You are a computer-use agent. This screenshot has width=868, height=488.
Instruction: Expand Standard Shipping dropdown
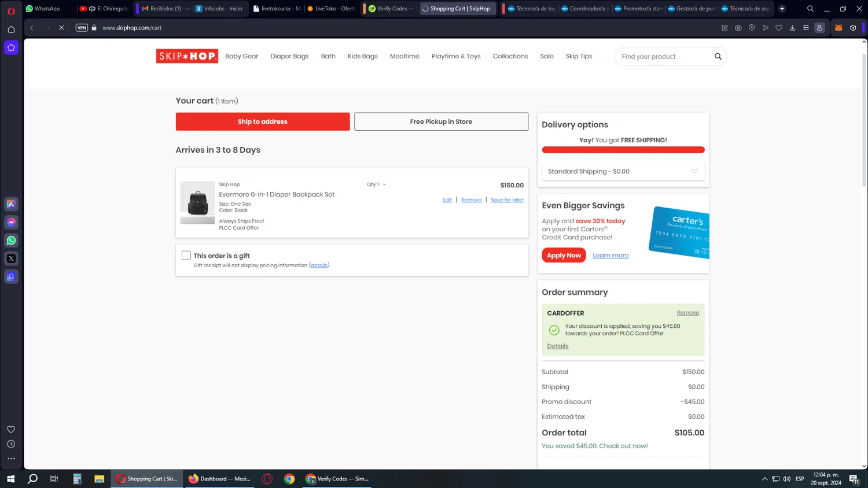(623, 171)
